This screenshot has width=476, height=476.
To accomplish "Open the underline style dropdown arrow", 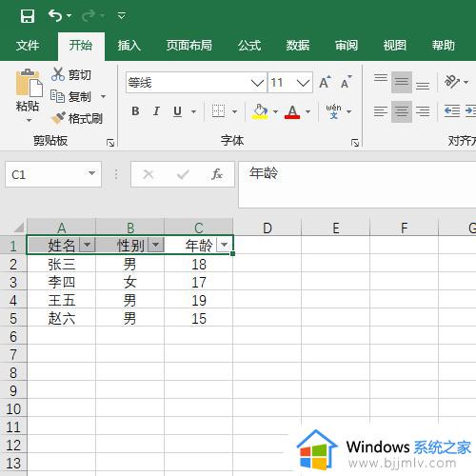I will coord(193,111).
